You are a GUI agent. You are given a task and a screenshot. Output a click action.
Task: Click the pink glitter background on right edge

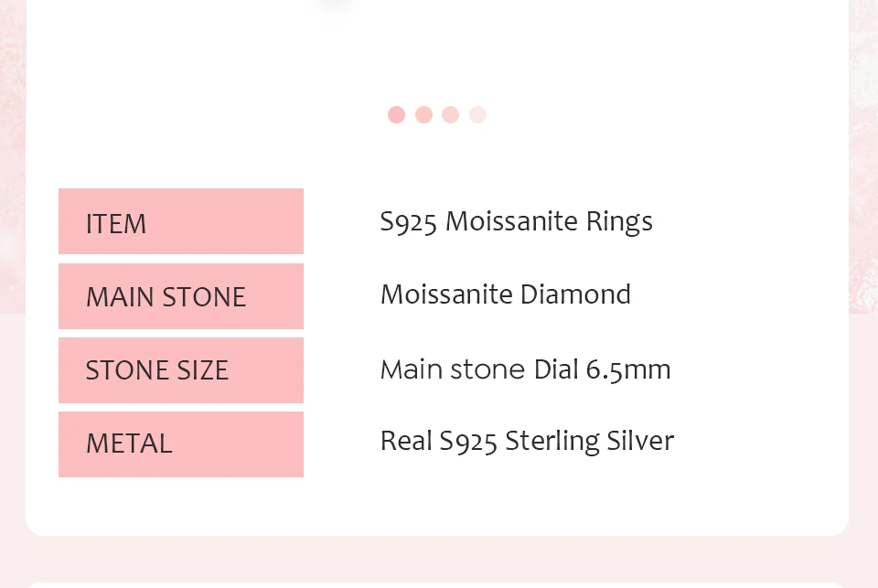click(x=863, y=183)
